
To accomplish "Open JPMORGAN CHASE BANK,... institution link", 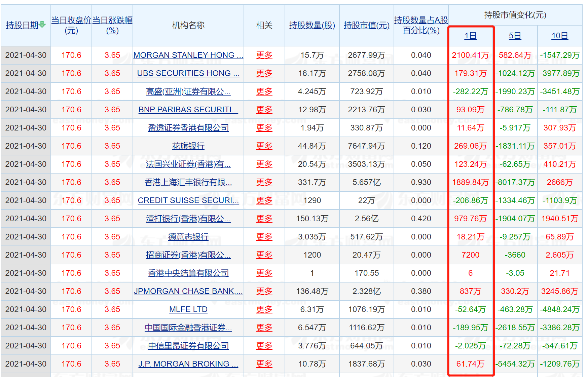I will pyautogui.click(x=188, y=291).
